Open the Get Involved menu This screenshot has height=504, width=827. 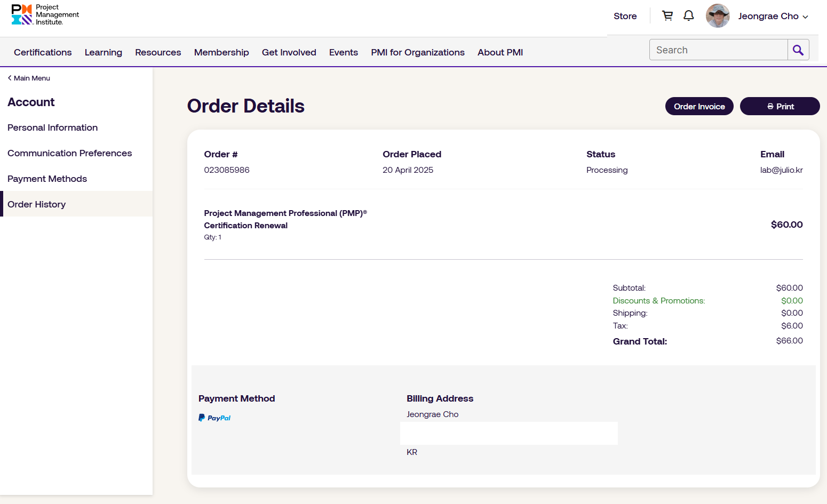click(x=289, y=52)
